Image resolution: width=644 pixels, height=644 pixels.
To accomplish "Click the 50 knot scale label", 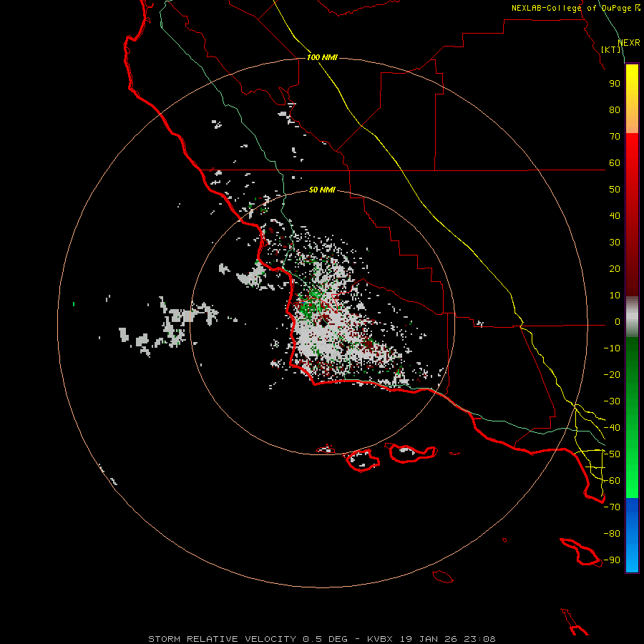I will pyautogui.click(x=615, y=190).
